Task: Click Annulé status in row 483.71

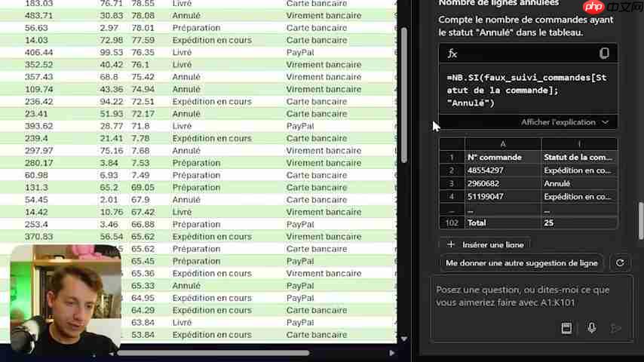Action: click(x=186, y=16)
